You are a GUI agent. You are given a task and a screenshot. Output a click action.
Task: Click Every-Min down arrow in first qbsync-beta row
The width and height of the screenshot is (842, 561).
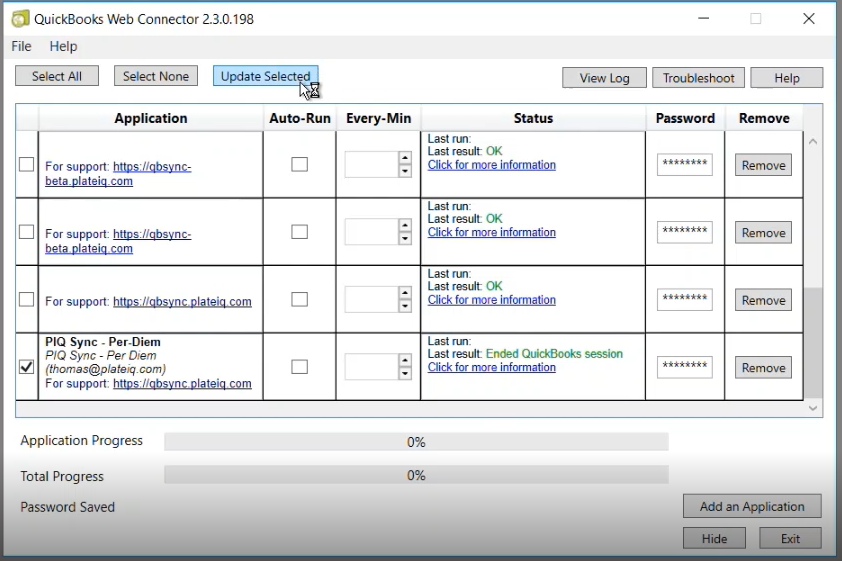point(405,171)
